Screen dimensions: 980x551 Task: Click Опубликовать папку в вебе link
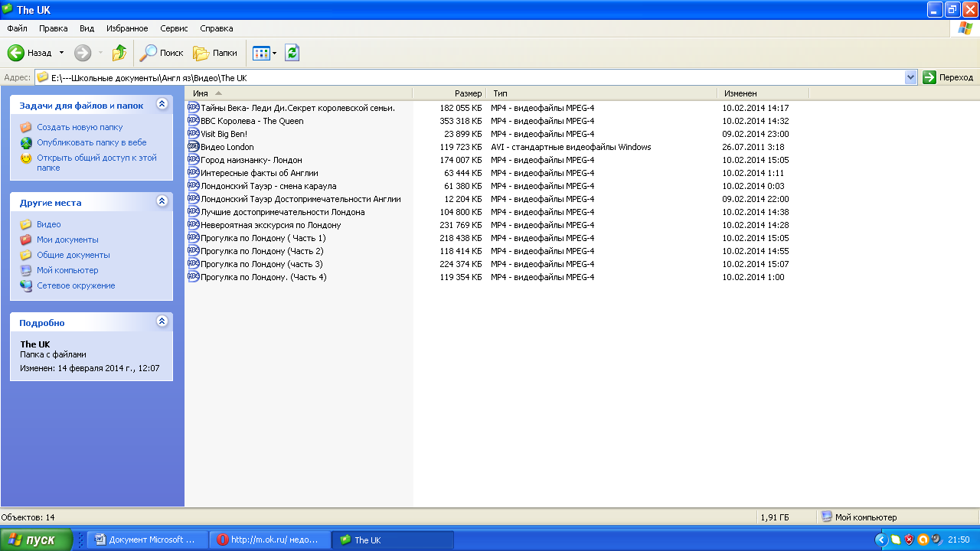(x=92, y=142)
